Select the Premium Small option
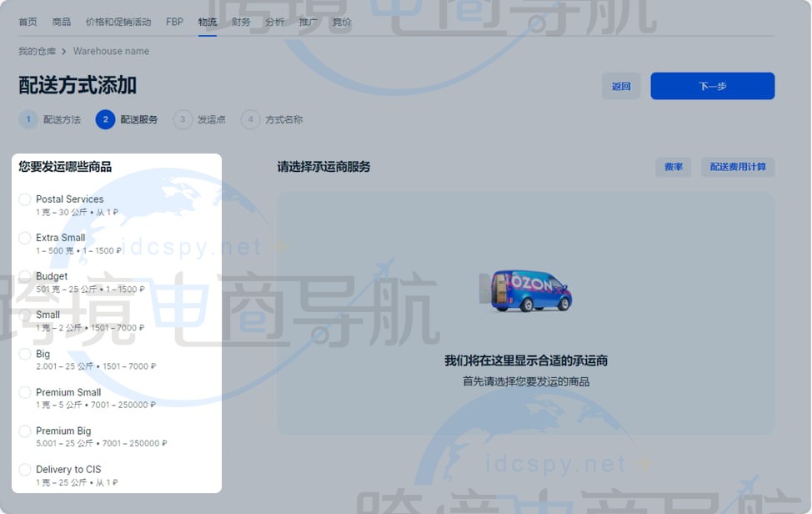812x514 pixels. [x=25, y=392]
